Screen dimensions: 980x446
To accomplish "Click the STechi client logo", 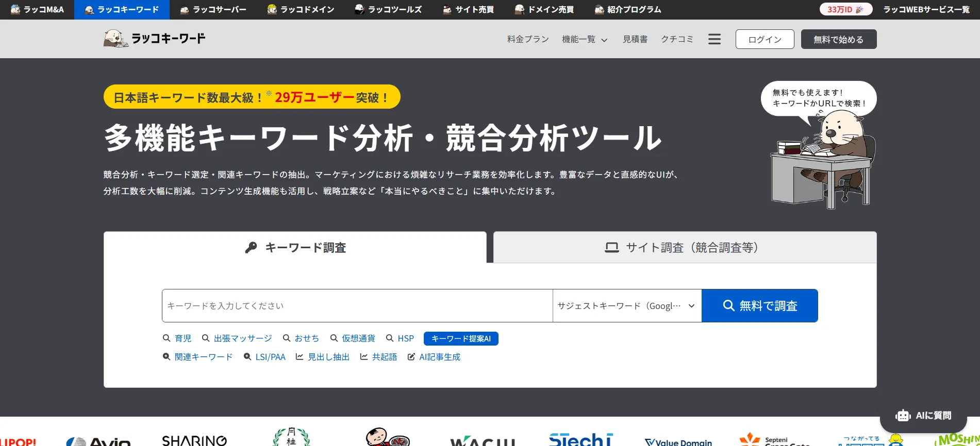I will pos(581,439).
